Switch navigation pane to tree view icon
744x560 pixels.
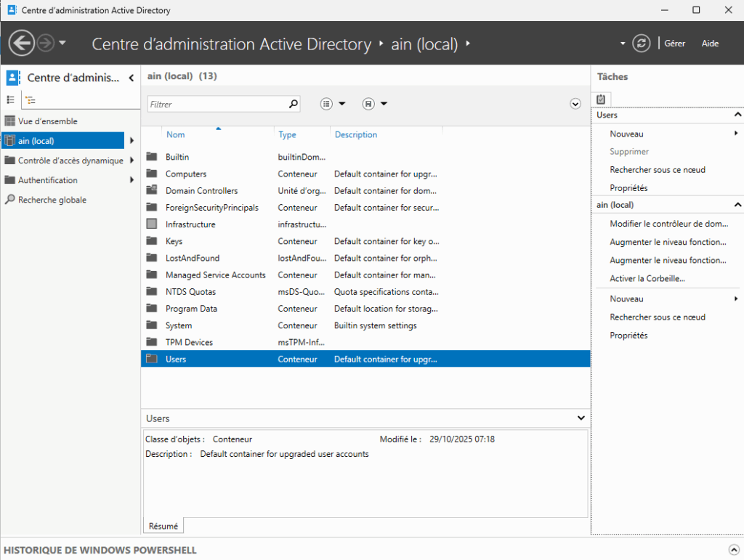pos(30,100)
